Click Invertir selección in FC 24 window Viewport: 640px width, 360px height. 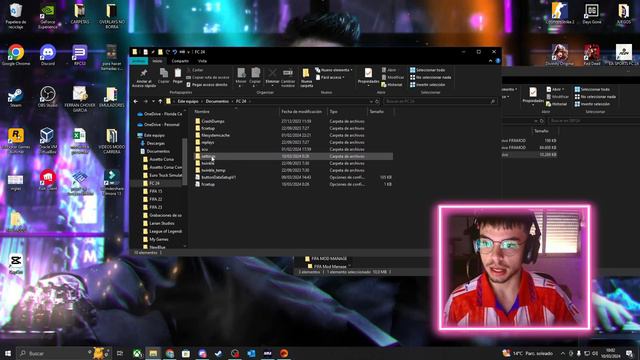(x=427, y=84)
